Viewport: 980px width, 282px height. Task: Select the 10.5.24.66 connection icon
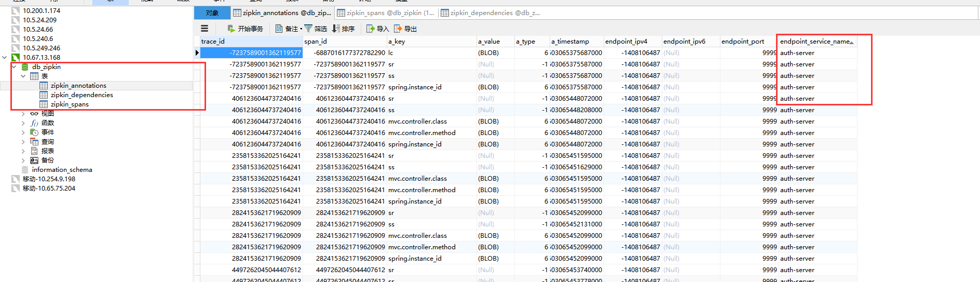click(x=16, y=29)
